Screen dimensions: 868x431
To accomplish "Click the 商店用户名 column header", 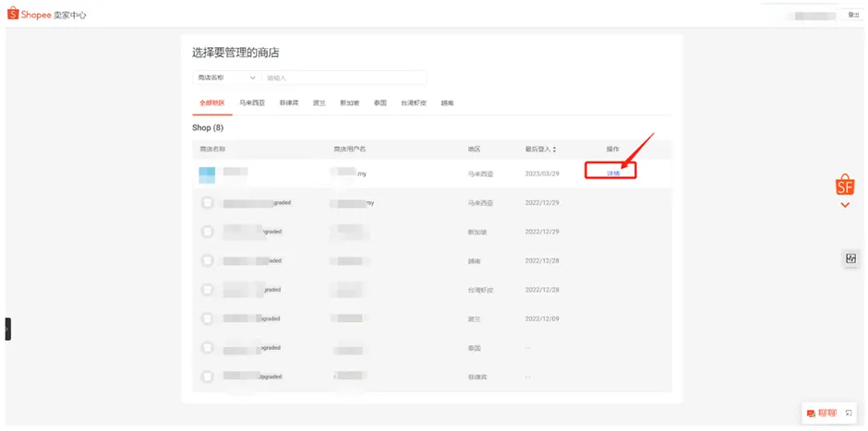I will click(x=349, y=150).
